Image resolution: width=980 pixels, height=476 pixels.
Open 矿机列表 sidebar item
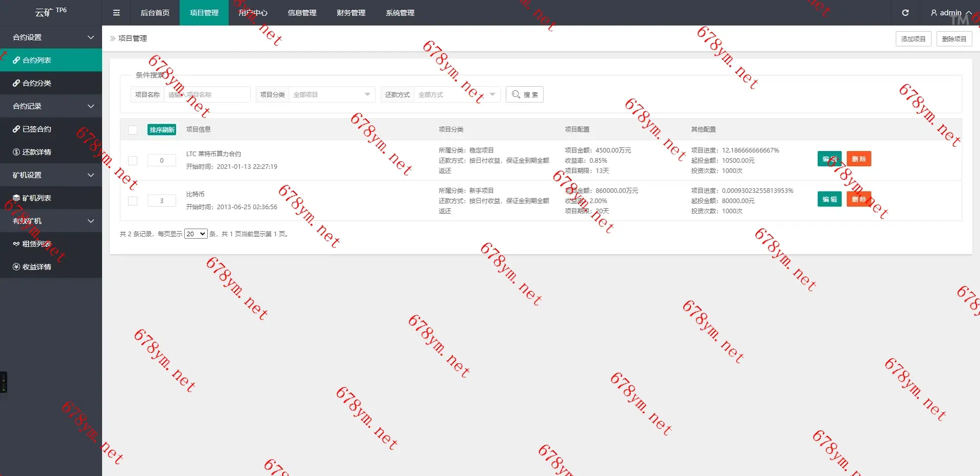tap(36, 198)
